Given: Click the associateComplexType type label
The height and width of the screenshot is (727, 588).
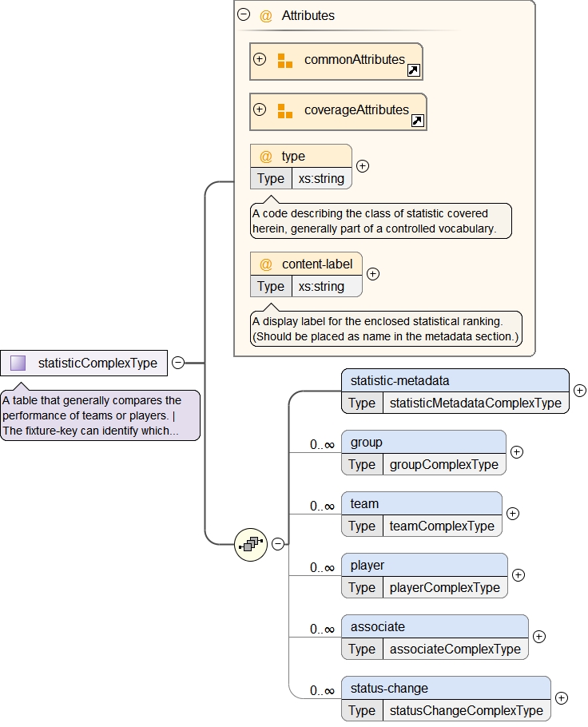Looking at the screenshot, I should tap(455, 650).
